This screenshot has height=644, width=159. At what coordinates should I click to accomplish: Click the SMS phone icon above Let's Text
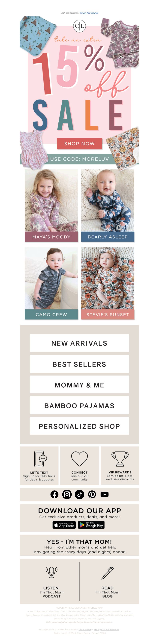[40, 459]
